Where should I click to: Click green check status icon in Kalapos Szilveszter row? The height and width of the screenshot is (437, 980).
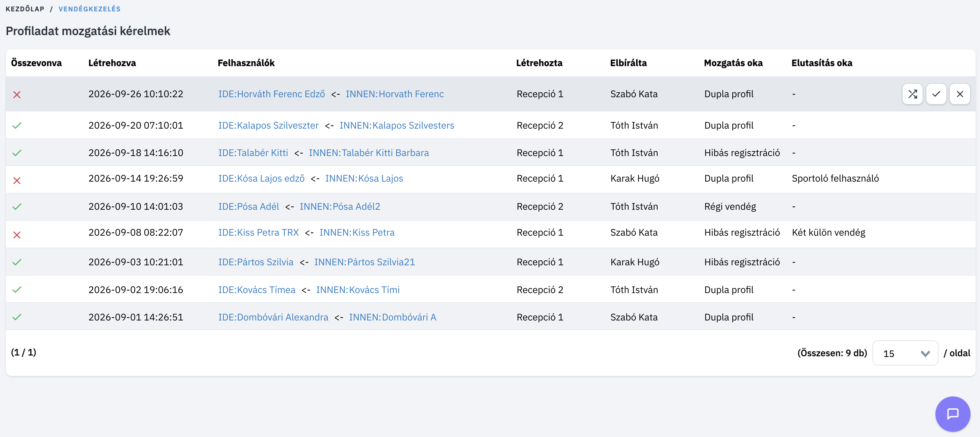click(x=17, y=125)
